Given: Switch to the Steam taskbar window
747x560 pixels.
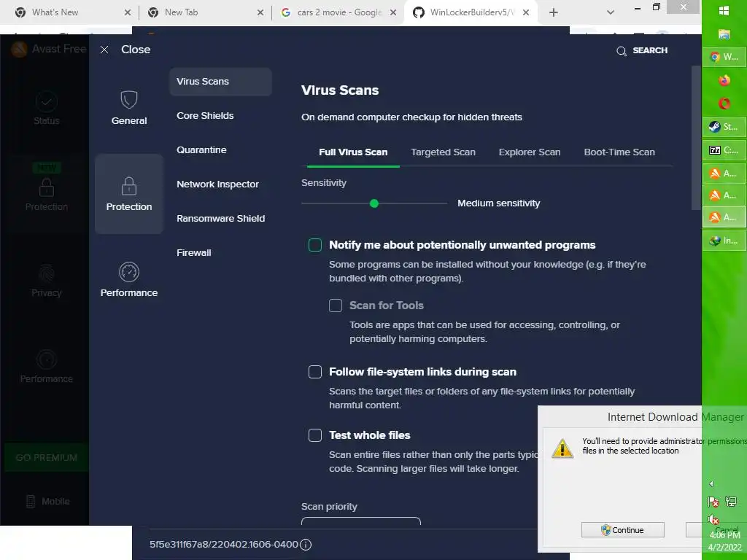Looking at the screenshot, I should coord(724,127).
